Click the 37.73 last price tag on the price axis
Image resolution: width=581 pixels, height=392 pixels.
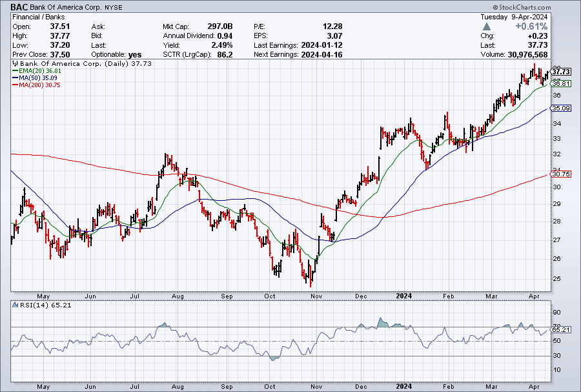560,72
